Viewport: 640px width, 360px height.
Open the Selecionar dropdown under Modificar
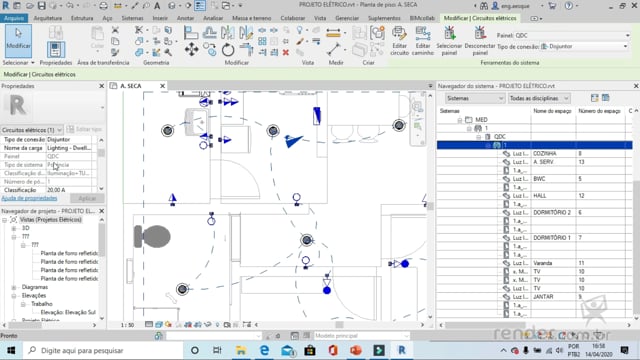tap(18, 62)
